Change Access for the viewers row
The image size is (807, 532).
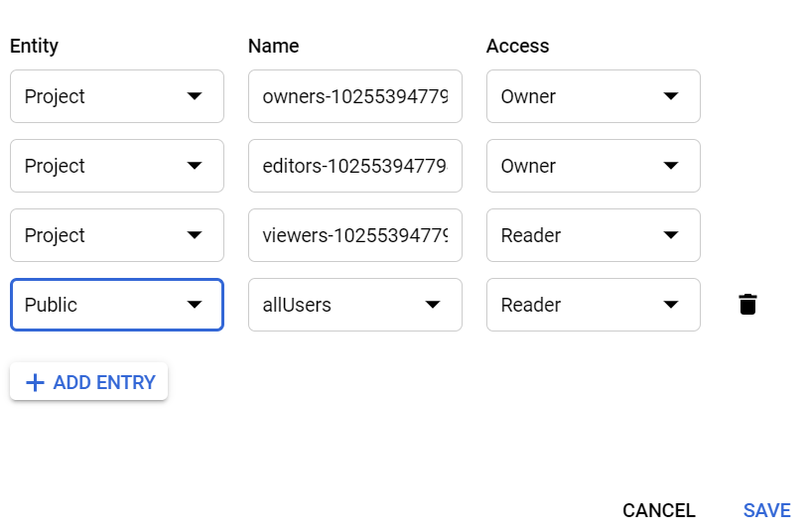(593, 235)
